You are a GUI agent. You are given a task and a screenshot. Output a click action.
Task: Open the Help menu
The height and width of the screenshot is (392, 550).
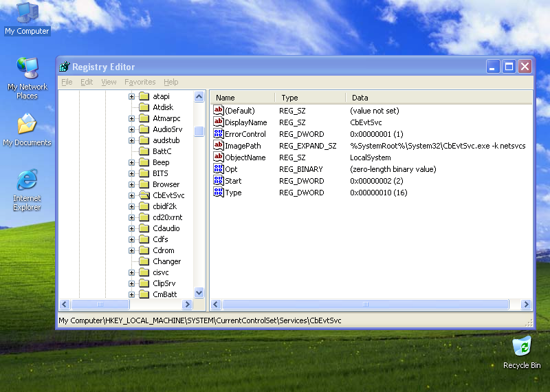(170, 82)
